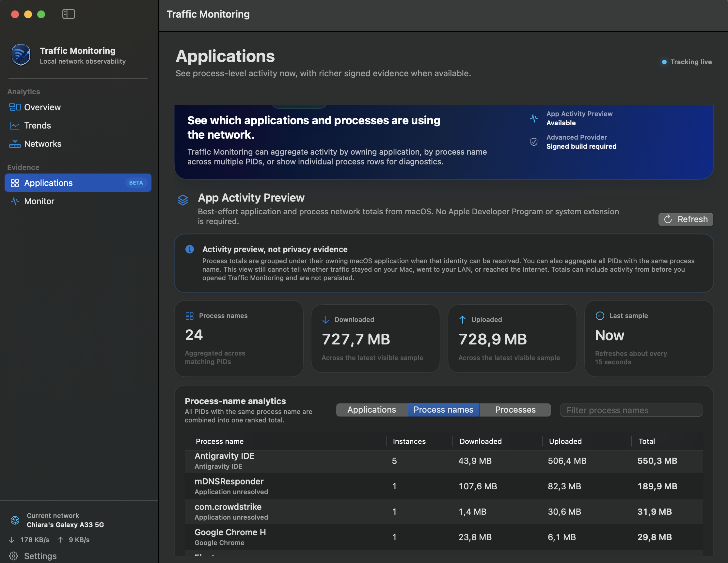Click the Monitor waveform icon
The image size is (728, 563).
pyautogui.click(x=15, y=201)
